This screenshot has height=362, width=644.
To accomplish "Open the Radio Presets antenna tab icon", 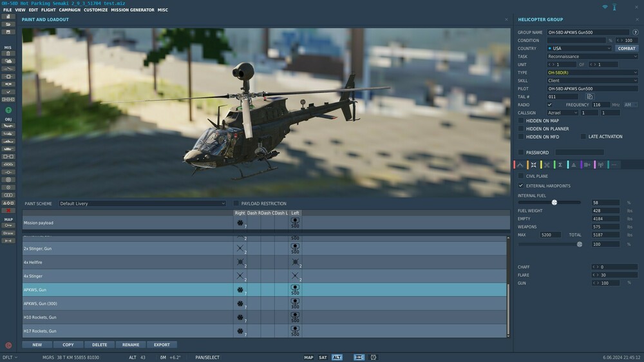I will tap(600, 165).
